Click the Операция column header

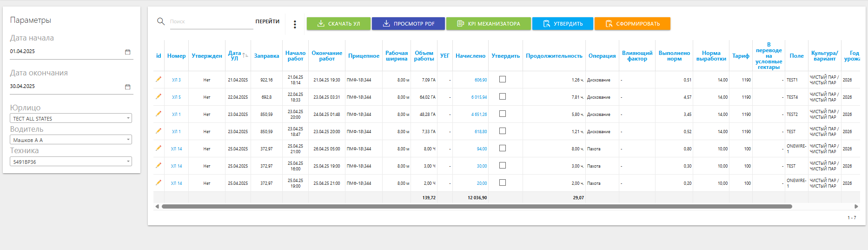click(602, 56)
